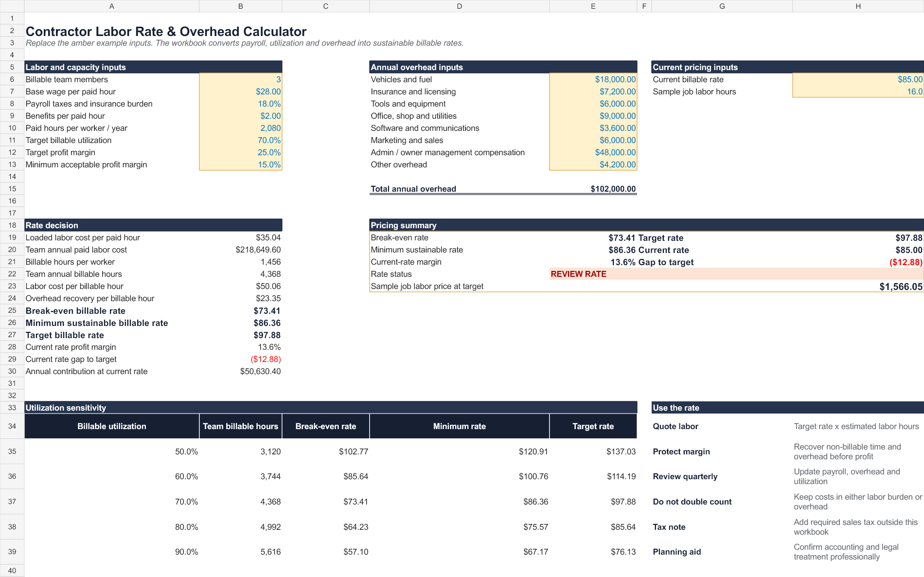Select payroll taxes burden 18.0% cell

tap(241, 104)
